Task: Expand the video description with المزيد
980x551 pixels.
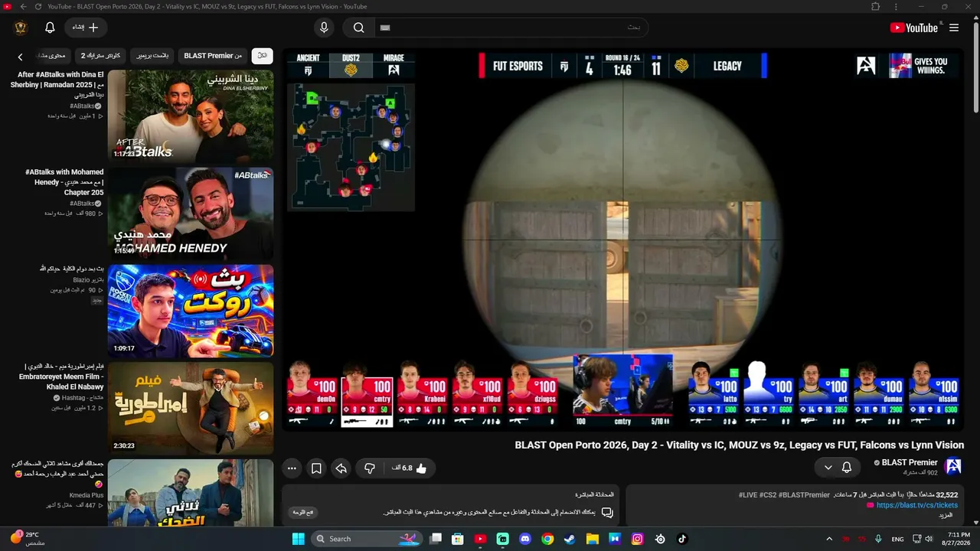Action: tap(946, 515)
